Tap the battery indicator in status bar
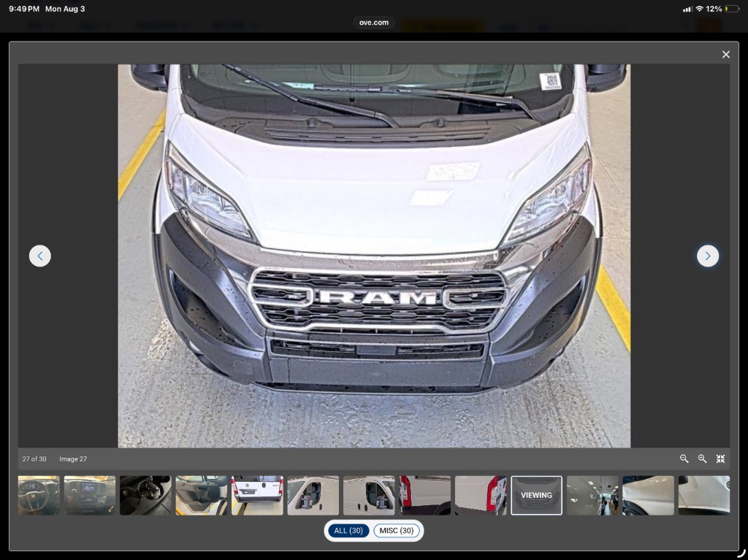The width and height of the screenshot is (748, 560). 732,9
